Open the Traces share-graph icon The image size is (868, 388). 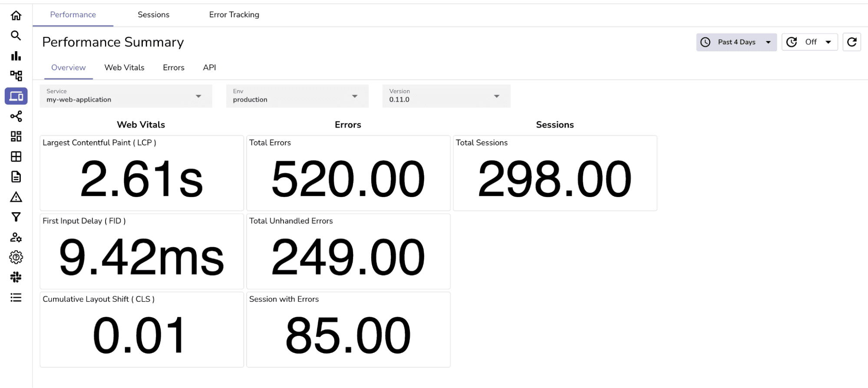[16, 116]
